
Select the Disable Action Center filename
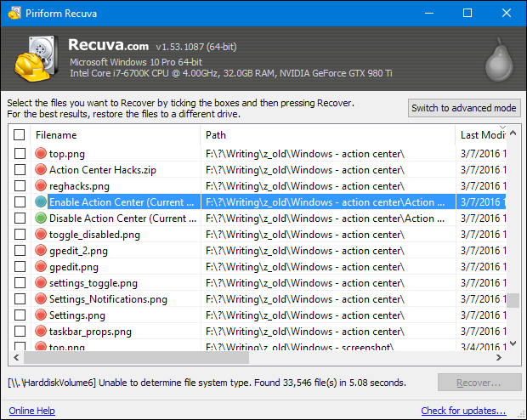point(122,219)
